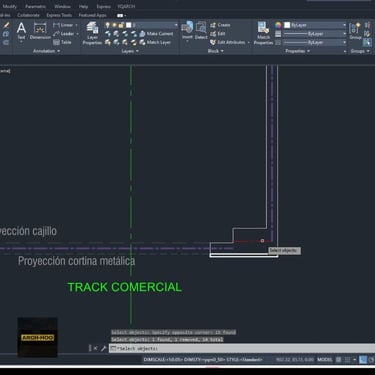
Task: Click the Group objects icon
Action: [355, 31]
